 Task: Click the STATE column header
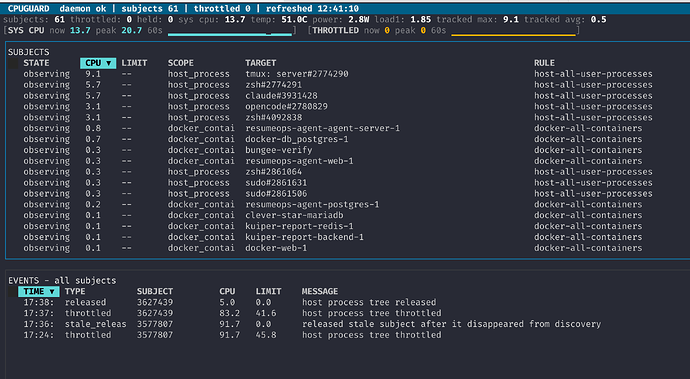pos(36,63)
